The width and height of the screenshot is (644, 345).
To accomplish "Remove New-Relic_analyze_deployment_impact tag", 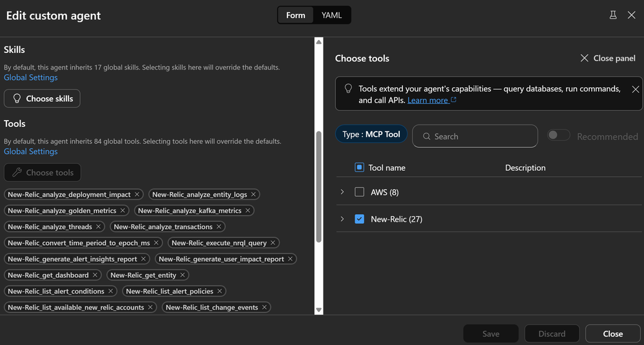I will point(137,195).
